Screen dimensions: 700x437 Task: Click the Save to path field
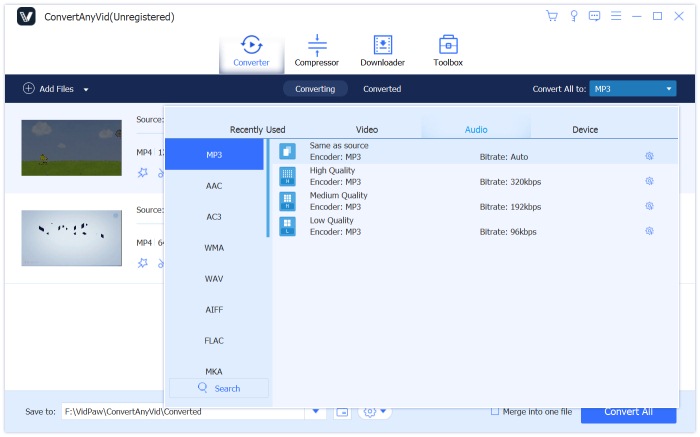point(183,412)
